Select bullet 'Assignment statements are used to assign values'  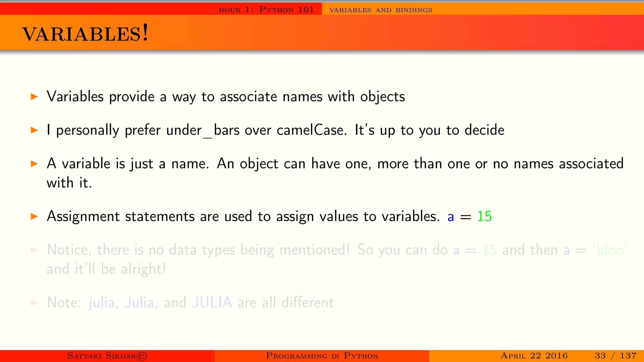(x=269, y=216)
